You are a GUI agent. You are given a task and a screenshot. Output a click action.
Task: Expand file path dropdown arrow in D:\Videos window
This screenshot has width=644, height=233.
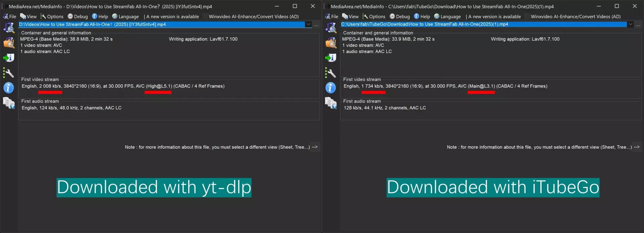(x=308, y=25)
